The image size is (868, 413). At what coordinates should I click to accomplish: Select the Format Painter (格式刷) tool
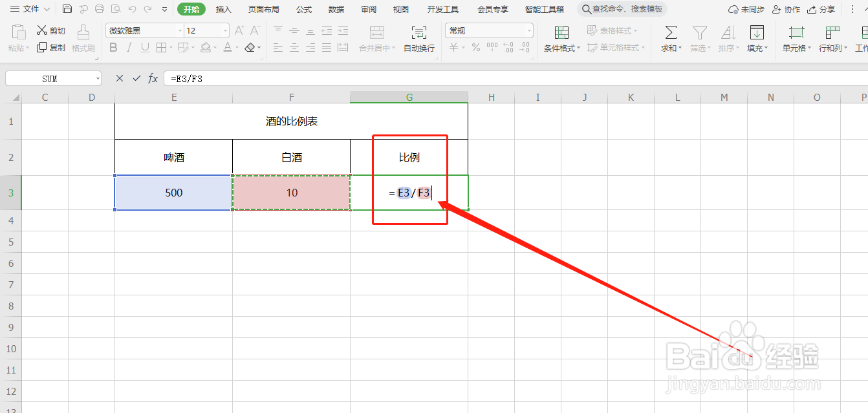coord(83,39)
